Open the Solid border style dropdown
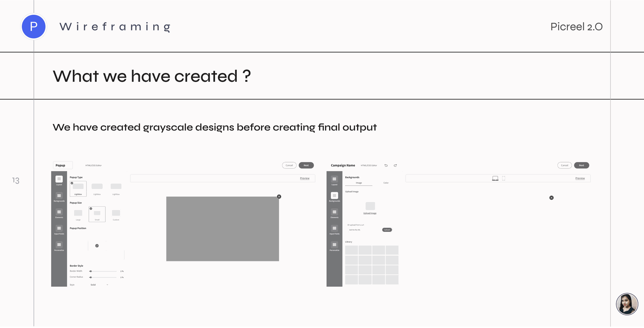This screenshot has width=644, height=328. click(99, 285)
